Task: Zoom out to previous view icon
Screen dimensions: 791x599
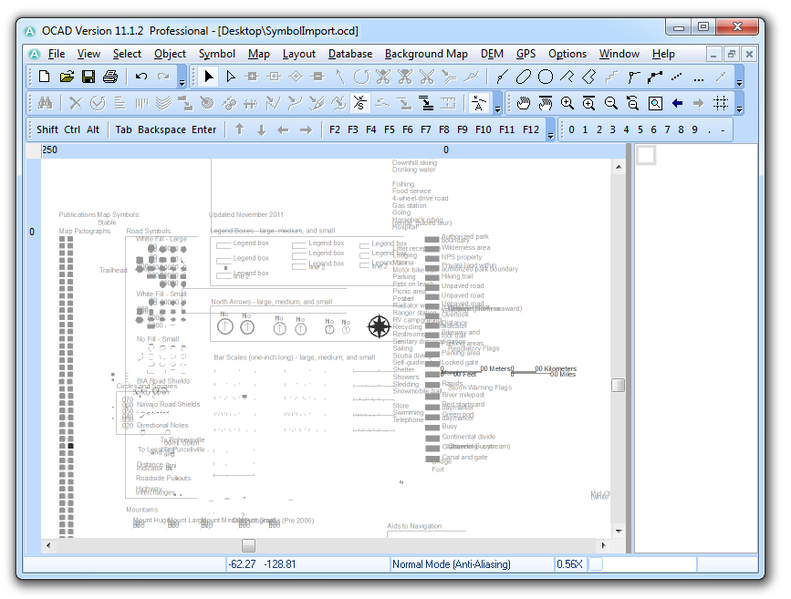Action: (x=633, y=103)
